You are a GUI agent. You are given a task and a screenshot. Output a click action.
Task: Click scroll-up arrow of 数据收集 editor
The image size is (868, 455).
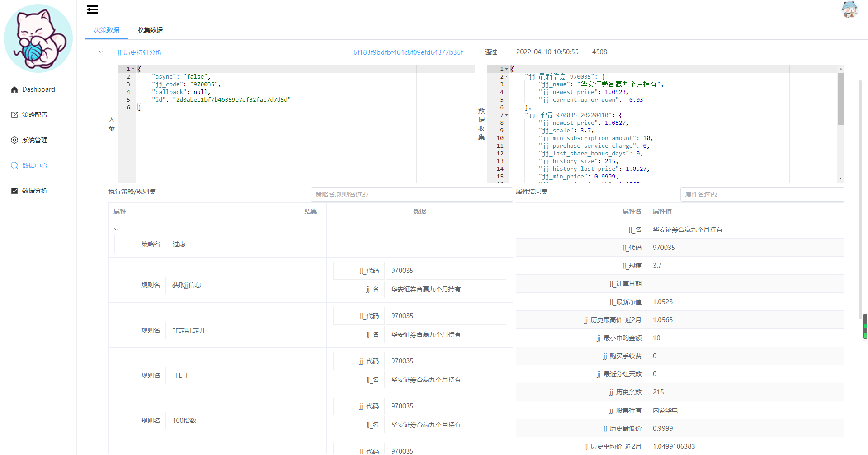[840, 69]
